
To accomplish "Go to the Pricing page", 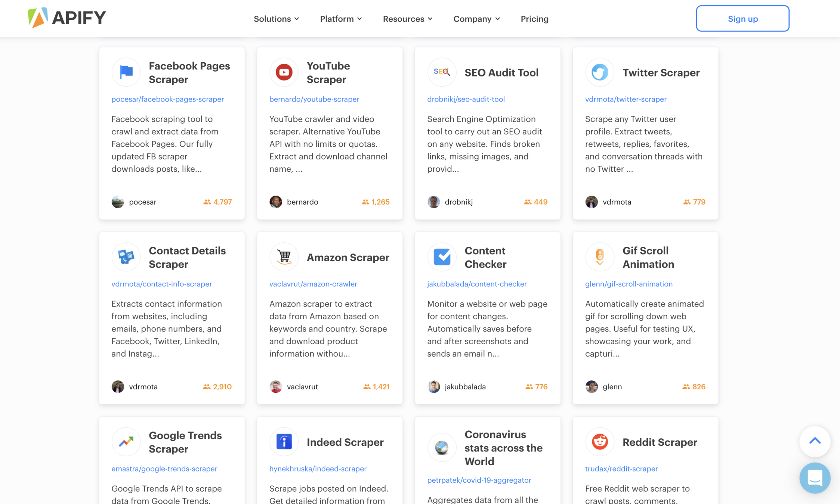I will click(534, 19).
